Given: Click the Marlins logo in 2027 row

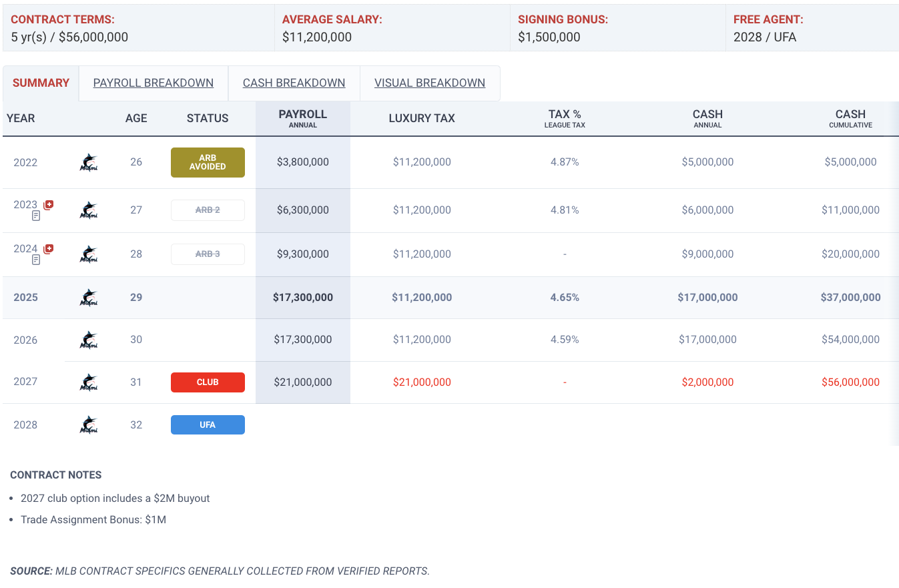Looking at the screenshot, I should pyautogui.click(x=89, y=382).
